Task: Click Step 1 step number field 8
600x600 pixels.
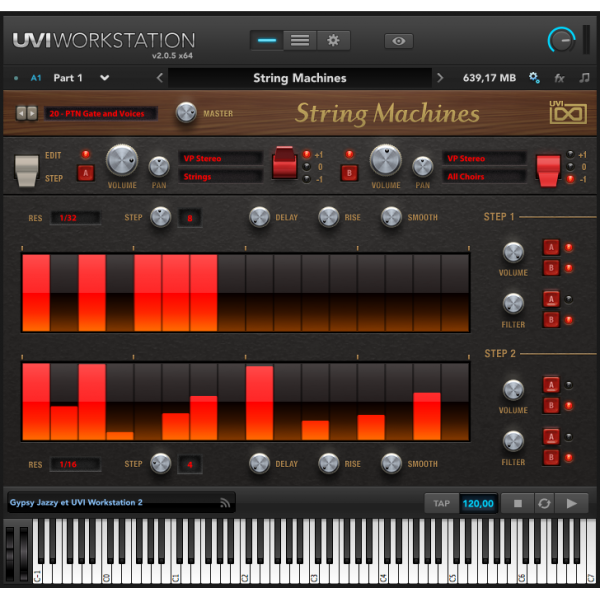Action: (189, 218)
